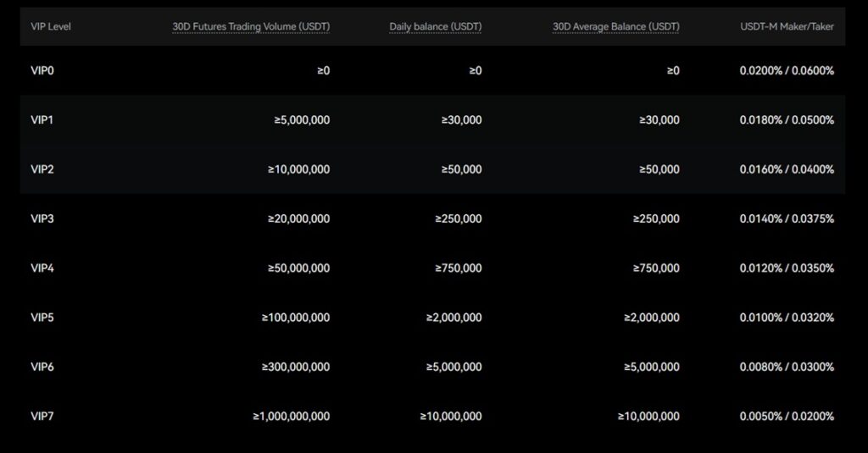Image resolution: width=868 pixels, height=453 pixels.
Task: Click the 30D Futures Trading Volume (USDT) header
Action: [x=251, y=26]
